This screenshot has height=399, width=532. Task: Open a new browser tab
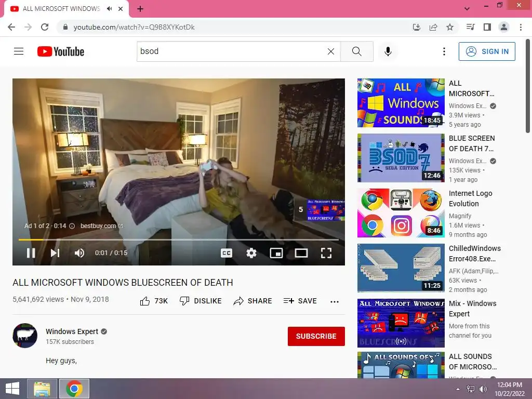(x=140, y=9)
